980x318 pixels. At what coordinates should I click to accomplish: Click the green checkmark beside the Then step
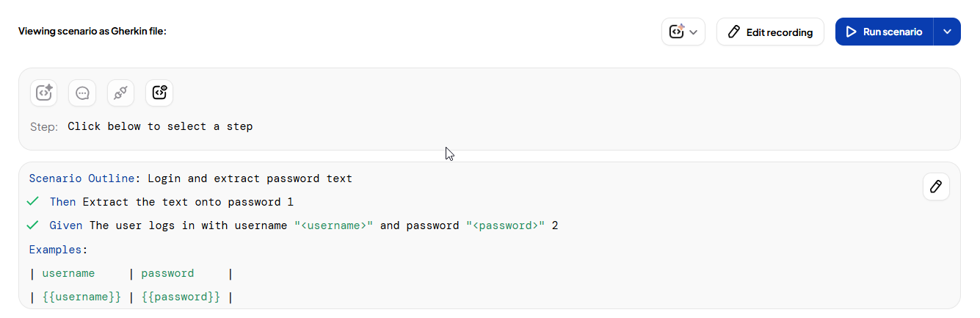coord(32,201)
